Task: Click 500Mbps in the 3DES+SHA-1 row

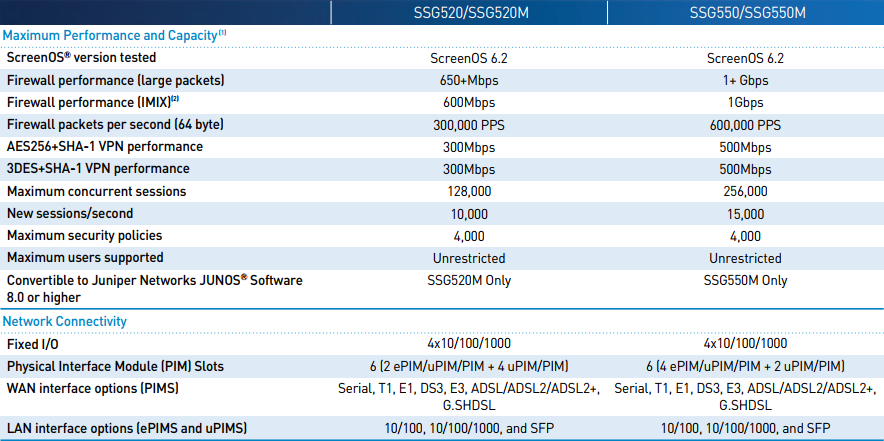Action: (744, 169)
